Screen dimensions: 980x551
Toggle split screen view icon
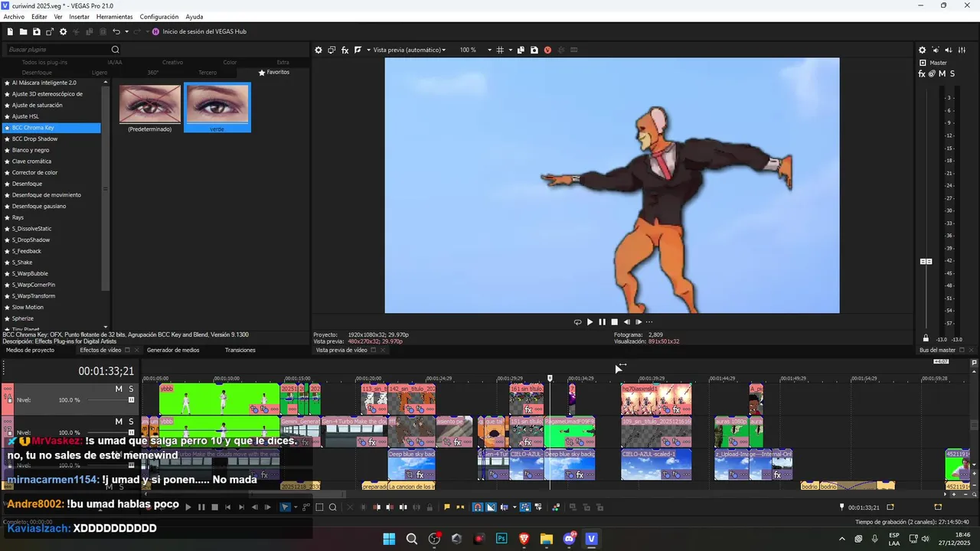358,50
